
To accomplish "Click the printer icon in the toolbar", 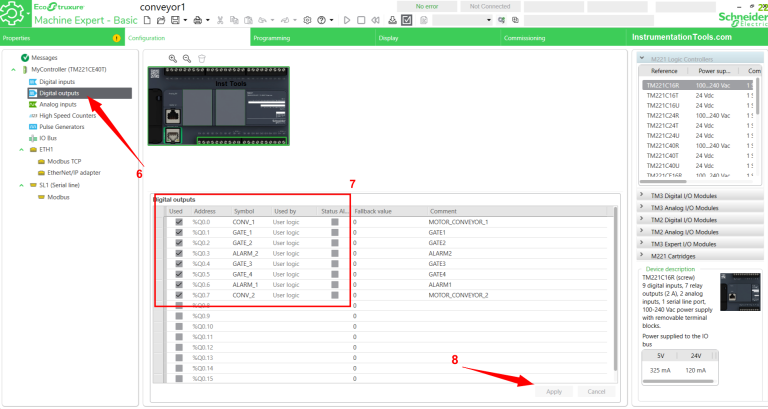I will coord(197,20).
